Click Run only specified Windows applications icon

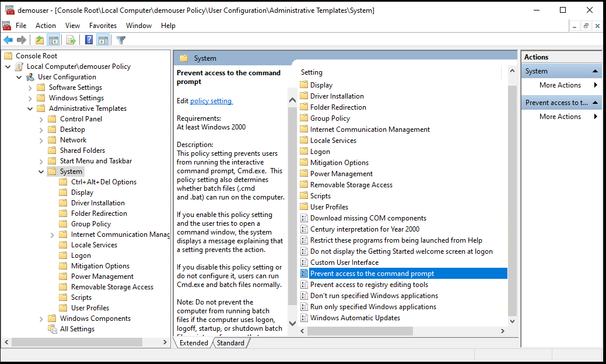click(304, 307)
